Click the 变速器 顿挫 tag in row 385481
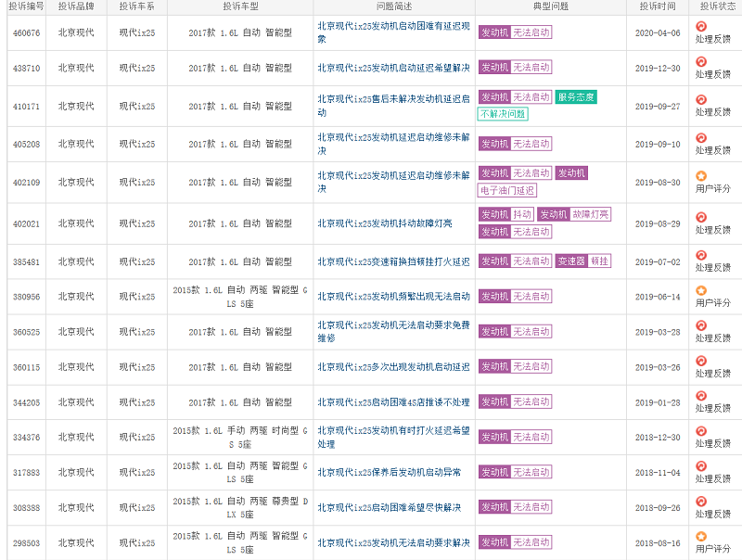 (583, 261)
